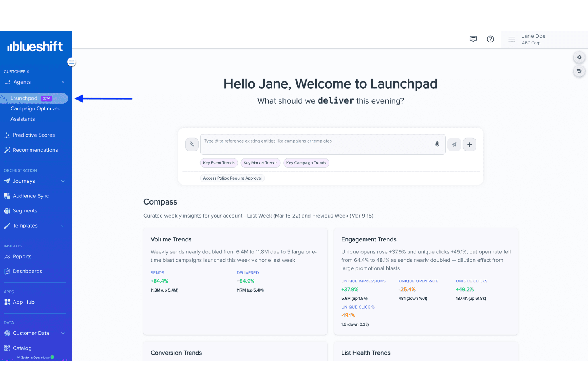Select Launchpad in the sidebar
The width and height of the screenshot is (588, 392).
click(34, 98)
